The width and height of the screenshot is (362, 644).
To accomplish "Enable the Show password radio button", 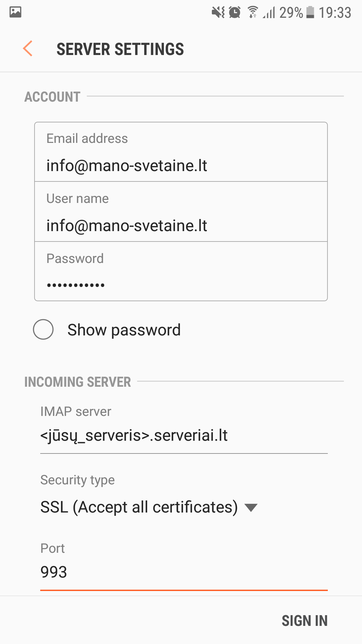I will pyautogui.click(x=43, y=329).
